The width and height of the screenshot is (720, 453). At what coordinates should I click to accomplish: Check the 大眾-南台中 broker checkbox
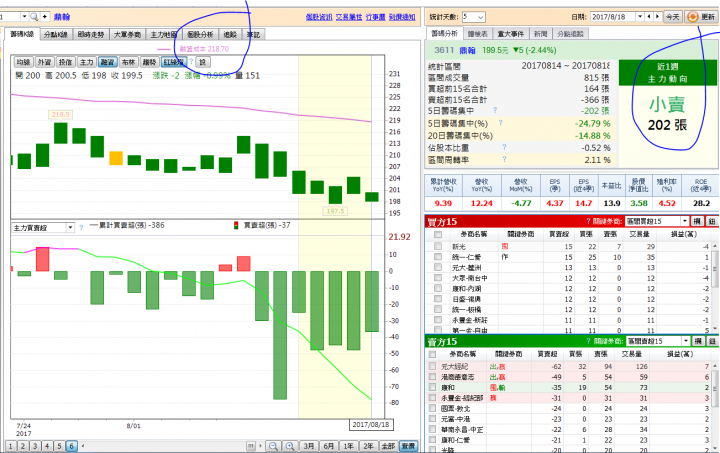click(x=438, y=278)
